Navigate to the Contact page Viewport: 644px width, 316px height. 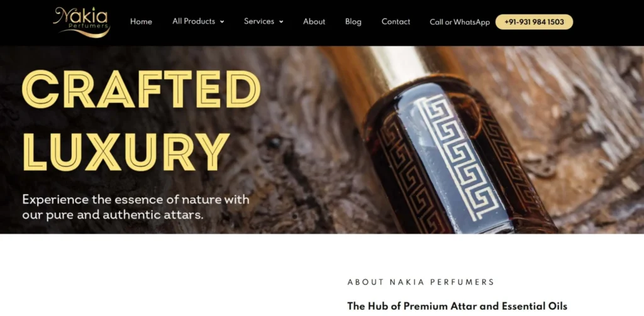(x=396, y=22)
